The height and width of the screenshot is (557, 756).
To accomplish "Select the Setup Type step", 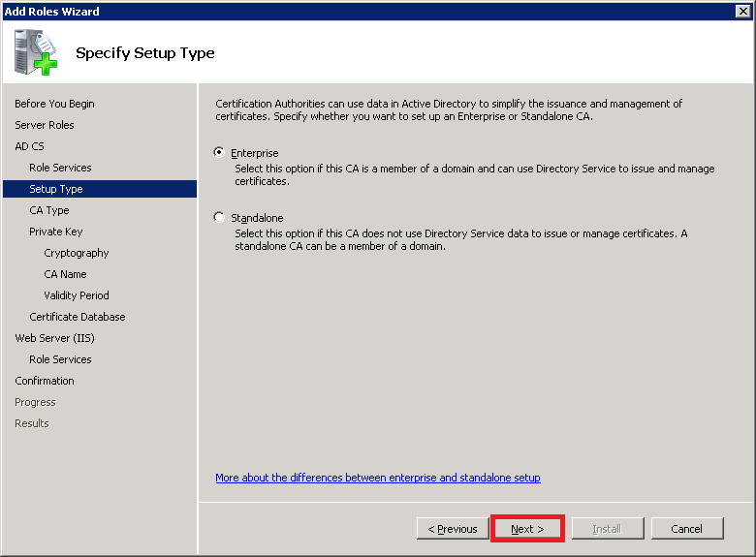I will point(56,189).
